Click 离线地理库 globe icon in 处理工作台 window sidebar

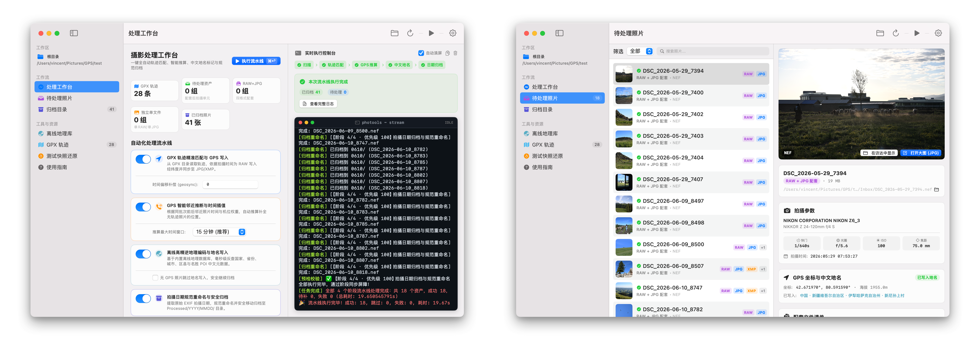41,134
